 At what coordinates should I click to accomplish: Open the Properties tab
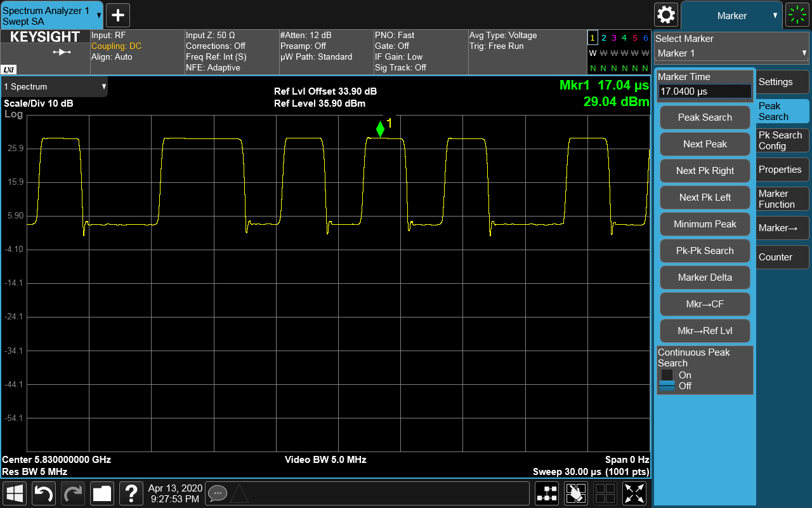click(783, 170)
